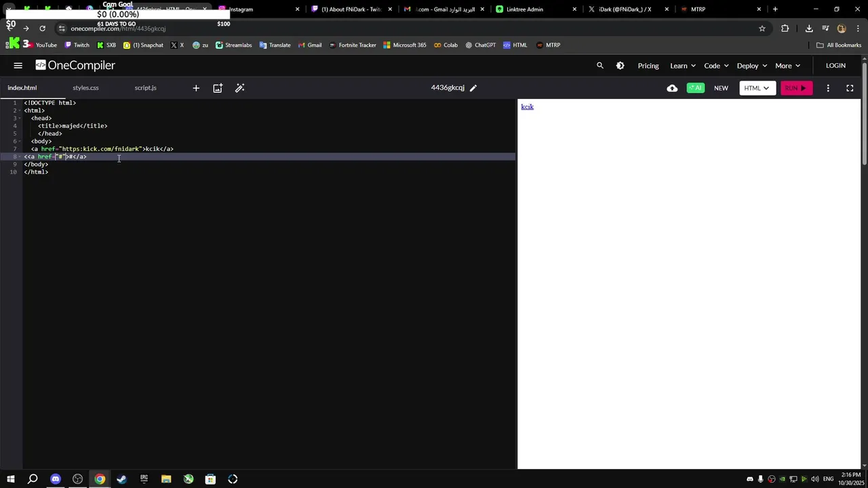
Task: Open a new browser tab
Action: pyautogui.click(x=775, y=9)
